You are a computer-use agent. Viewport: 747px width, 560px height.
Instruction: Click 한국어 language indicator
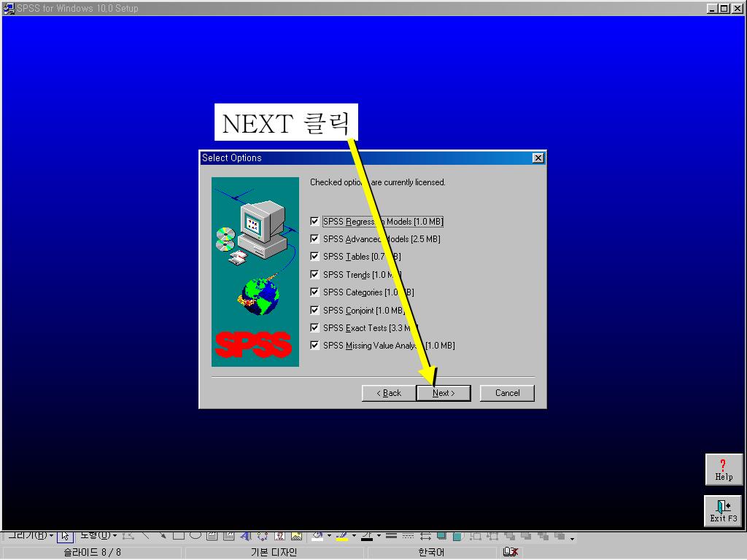(431, 553)
